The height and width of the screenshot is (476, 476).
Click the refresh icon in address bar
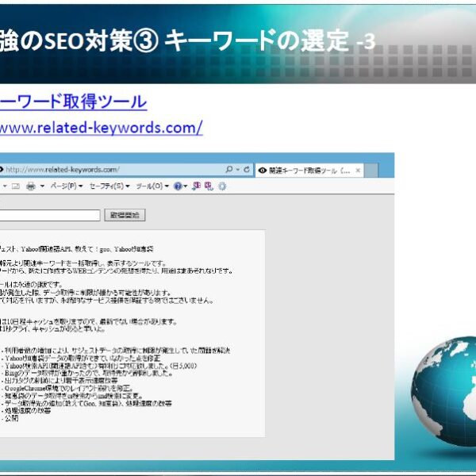click(x=247, y=170)
